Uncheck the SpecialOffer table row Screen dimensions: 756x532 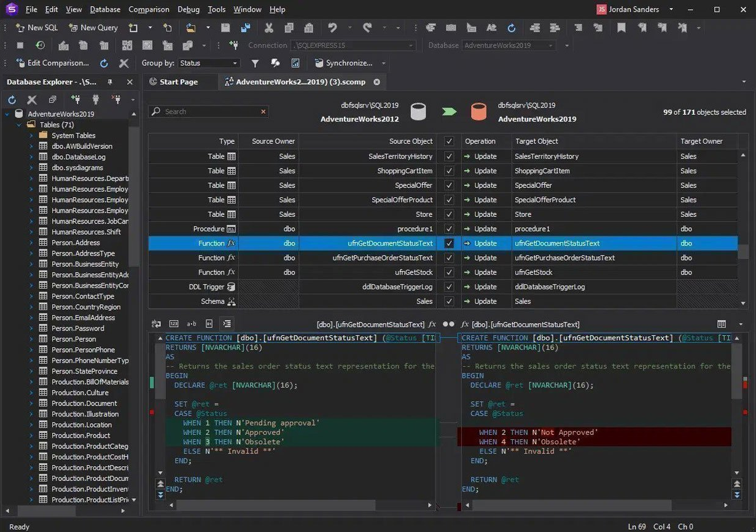point(449,185)
